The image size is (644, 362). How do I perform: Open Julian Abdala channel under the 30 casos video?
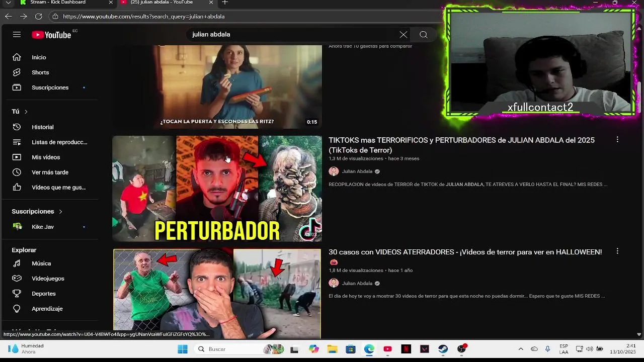coord(357,284)
